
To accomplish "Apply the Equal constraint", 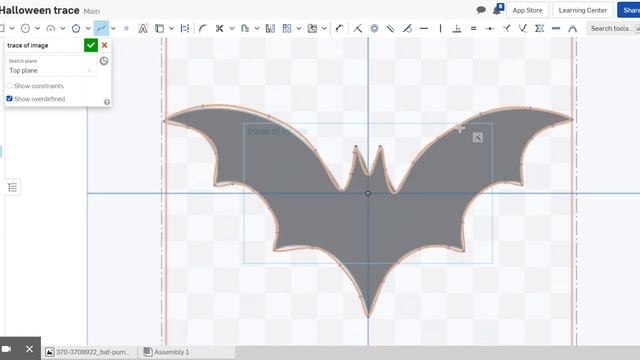I will 473,28.
